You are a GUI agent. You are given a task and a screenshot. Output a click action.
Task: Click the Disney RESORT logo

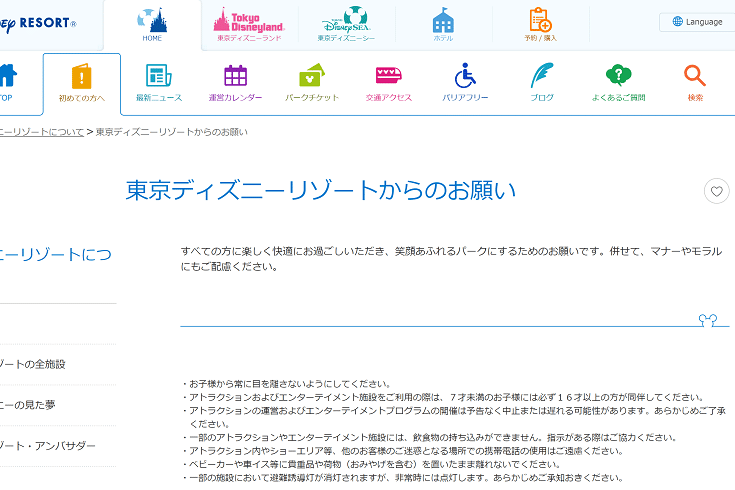[38, 23]
